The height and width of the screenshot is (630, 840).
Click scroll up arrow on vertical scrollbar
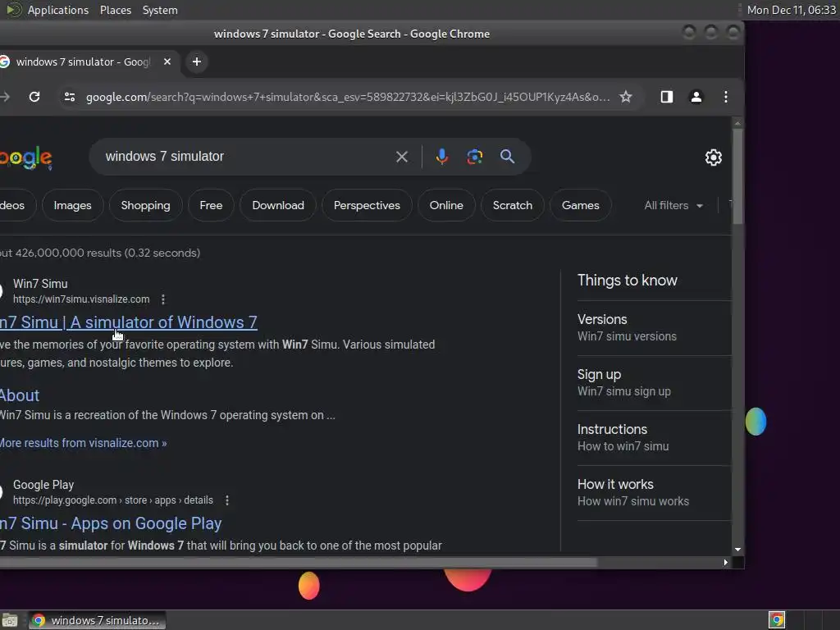click(737, 123)
